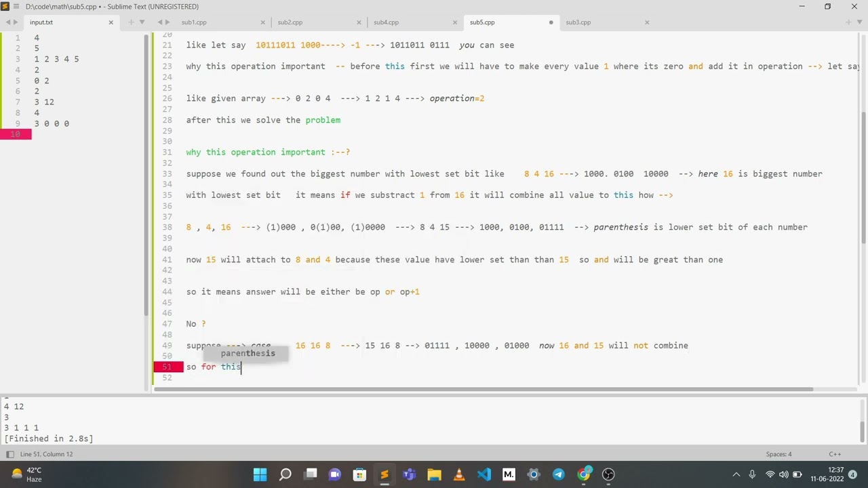Viewport: 868px width, 488px height.
Task: Click the sub5.cpp editor vertical scrollbar
Action: pyautogui.click(x=863, y=176)
